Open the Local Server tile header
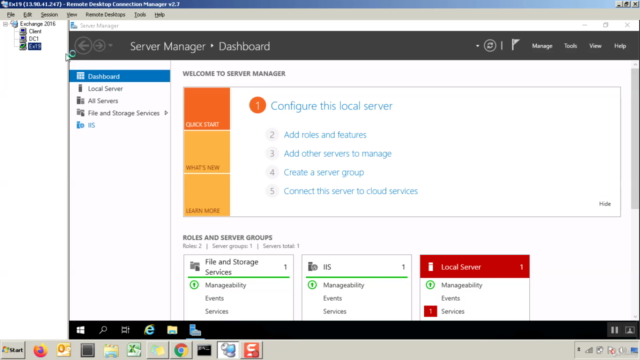 [475, 267]
